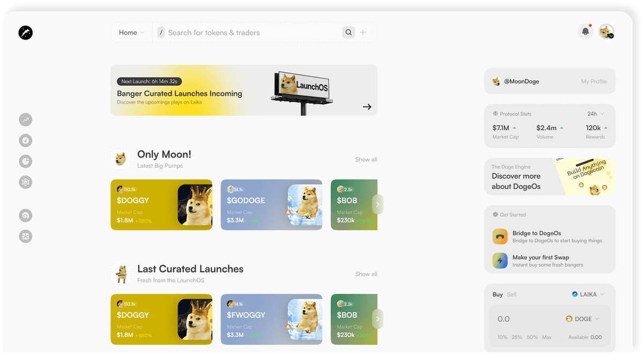644x355 pixels.
Task: Expand the Home dropdown
Action: [131, 33]
